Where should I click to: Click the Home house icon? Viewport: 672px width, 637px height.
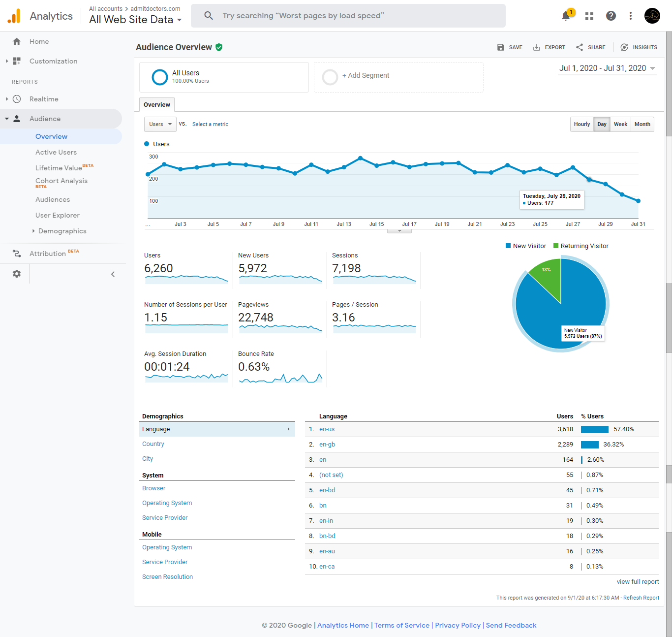17,41
